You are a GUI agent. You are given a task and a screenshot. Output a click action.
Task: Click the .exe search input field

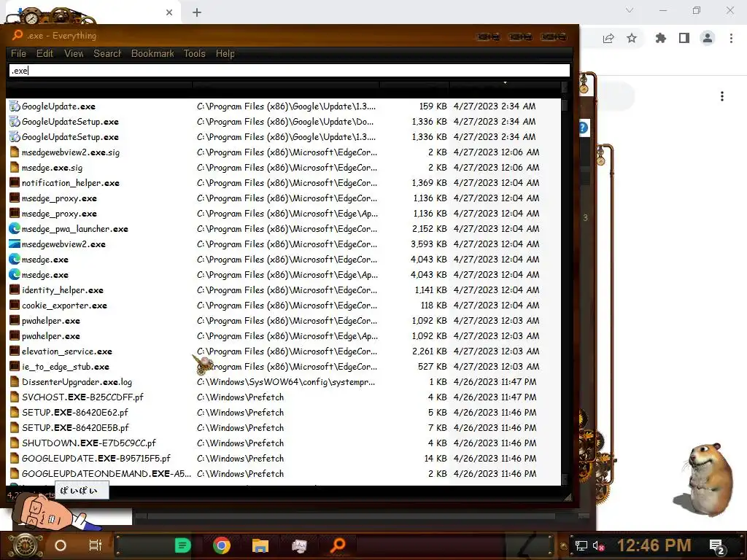point(289,71)
